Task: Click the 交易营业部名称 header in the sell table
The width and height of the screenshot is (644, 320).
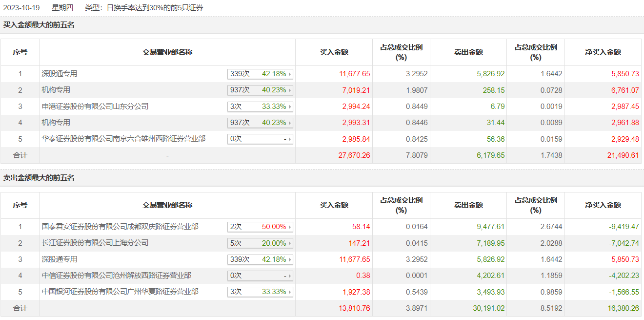Action: [167, 205]
